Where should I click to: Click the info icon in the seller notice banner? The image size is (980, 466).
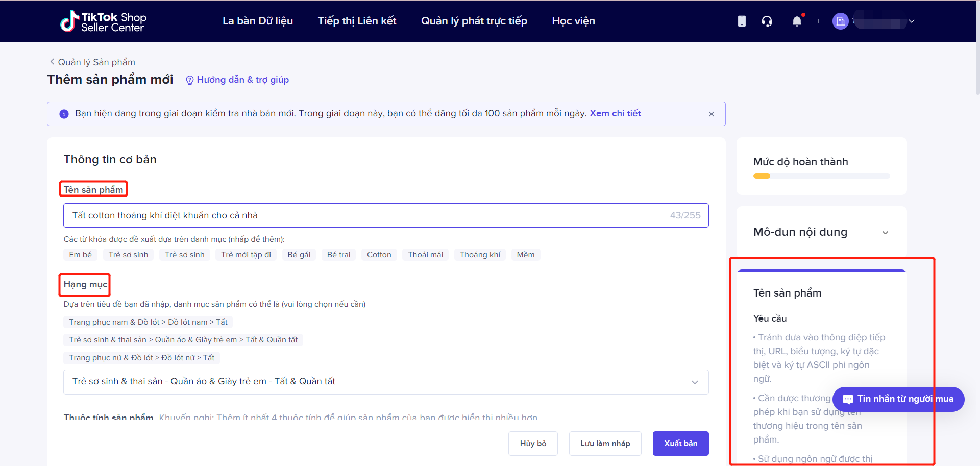pos(63,114)
